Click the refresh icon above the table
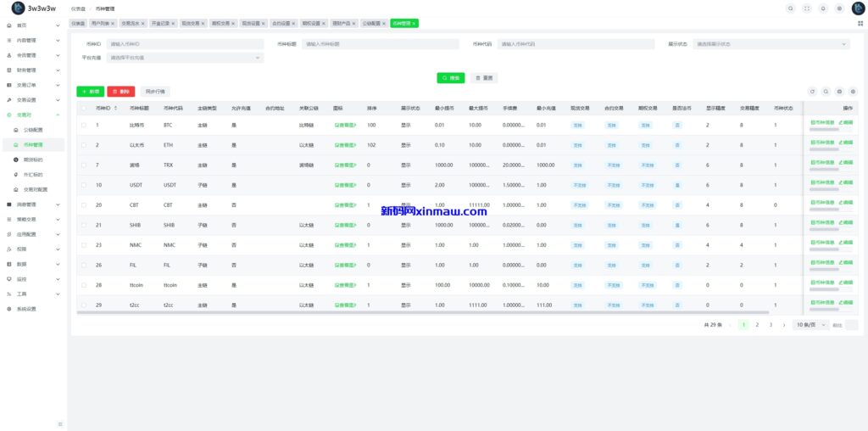This screenshot has width=868, height=431. click(x=812, y=91)
